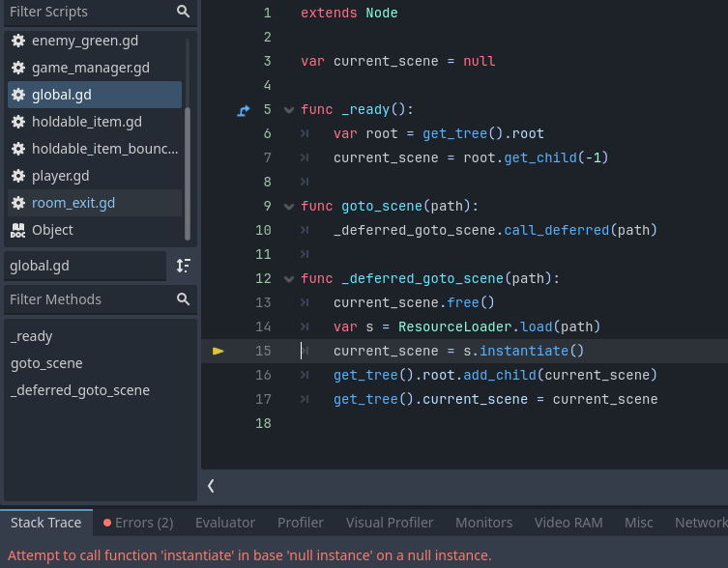Viewport: 728px width, 568px height.
Task: Open the holdable_item_bounc... script
Action: point(95,149)
